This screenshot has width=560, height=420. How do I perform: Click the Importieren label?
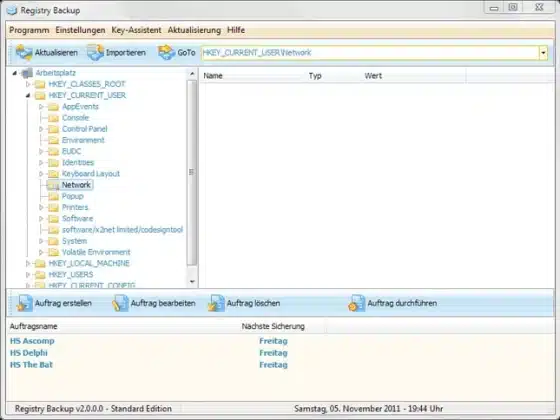pyautogui.click(x=126, y=52)
